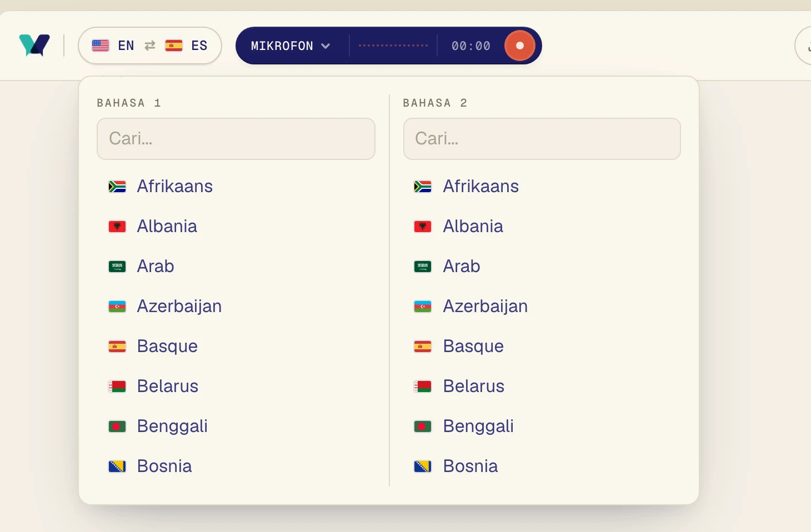811x532 pixels.
Task: Choose Afrikaans in the Bahasa 2 list
Action: (x=542, y=187)
